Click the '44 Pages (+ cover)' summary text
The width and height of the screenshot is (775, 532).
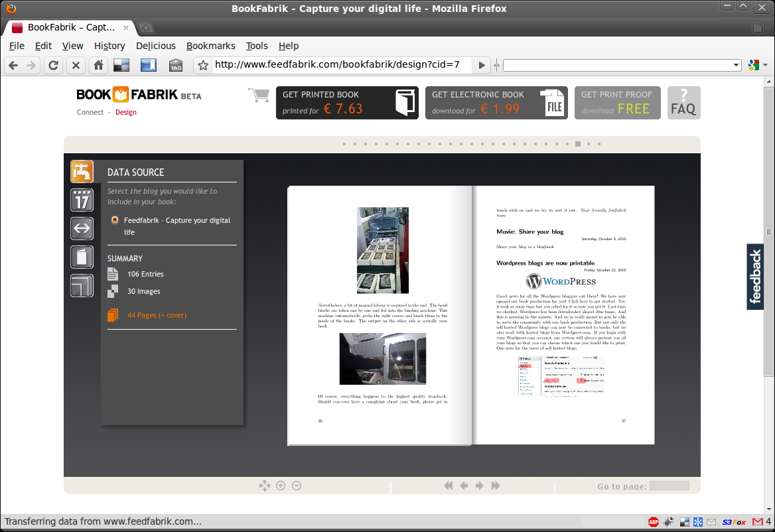click(x=157, y=315)
